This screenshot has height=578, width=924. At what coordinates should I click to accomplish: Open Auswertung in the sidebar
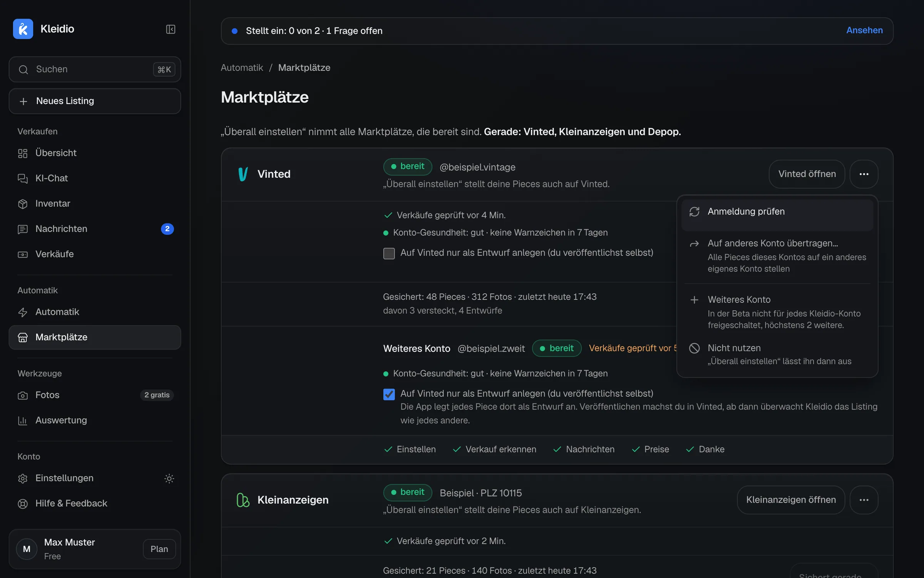95,420
